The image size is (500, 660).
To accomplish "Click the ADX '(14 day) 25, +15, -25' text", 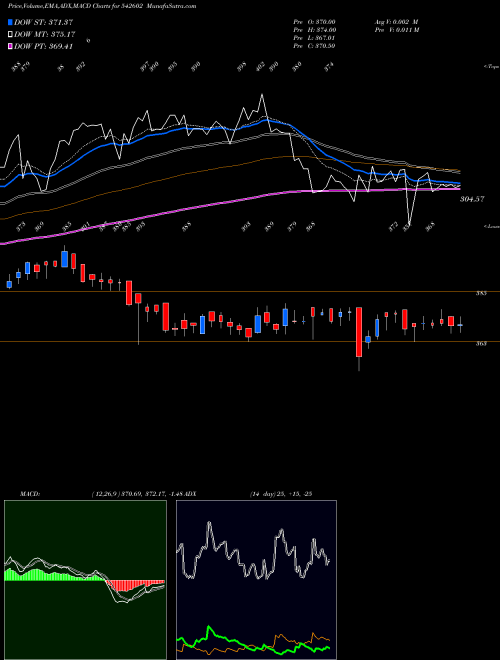I will 280,493.
